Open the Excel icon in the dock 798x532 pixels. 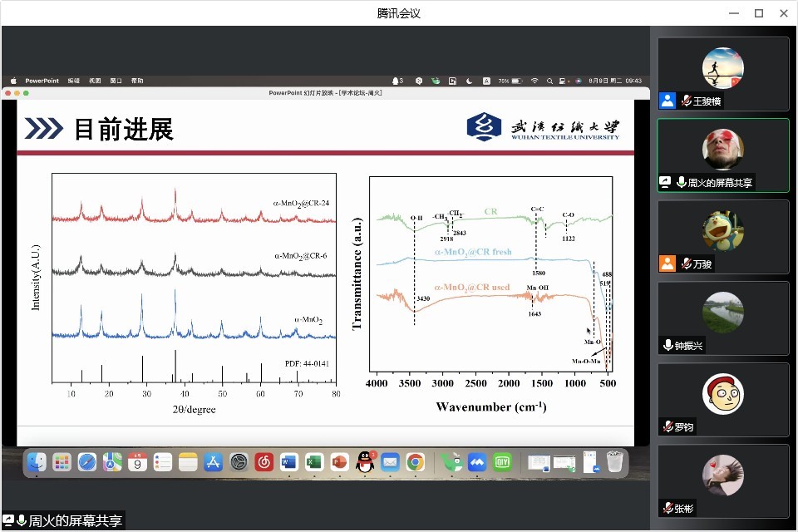click(313, 462)
